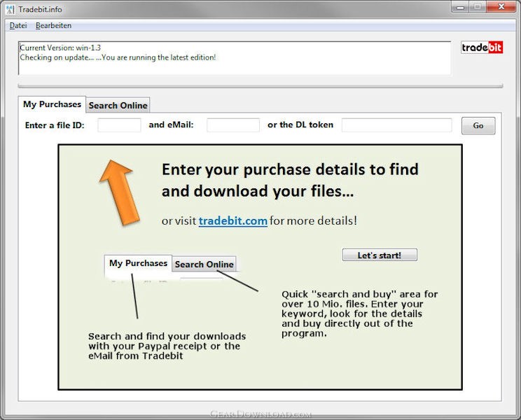Minimize the Tradebit.info window

[460, 7]
